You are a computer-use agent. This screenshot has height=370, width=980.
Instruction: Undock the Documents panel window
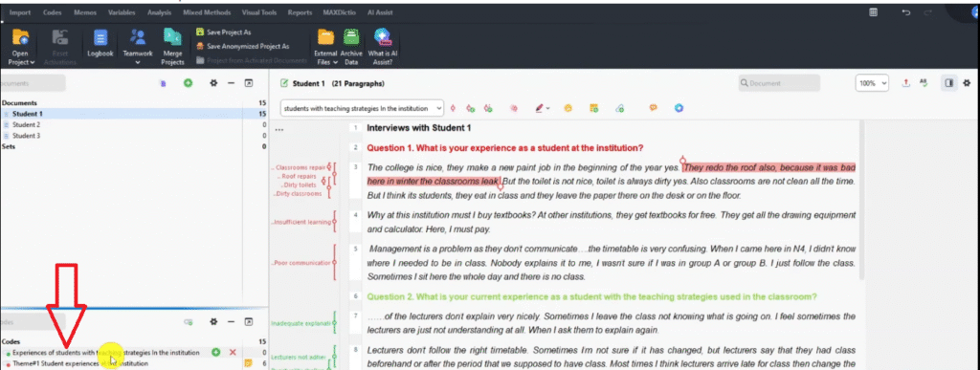click(x=248, y=83)
